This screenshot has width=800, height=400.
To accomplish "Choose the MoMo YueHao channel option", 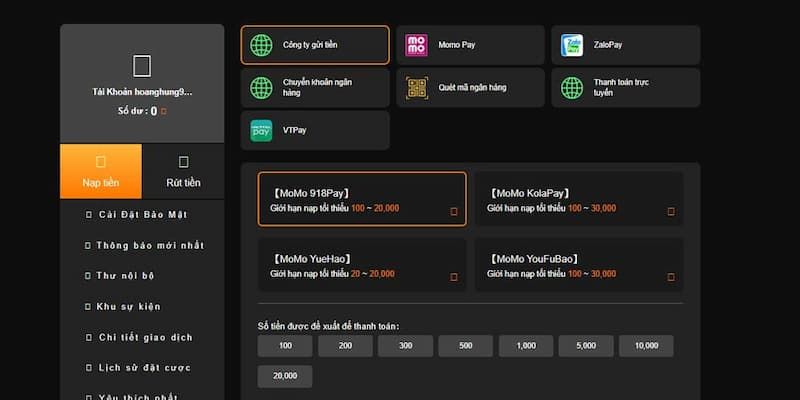I will (362, 265).
